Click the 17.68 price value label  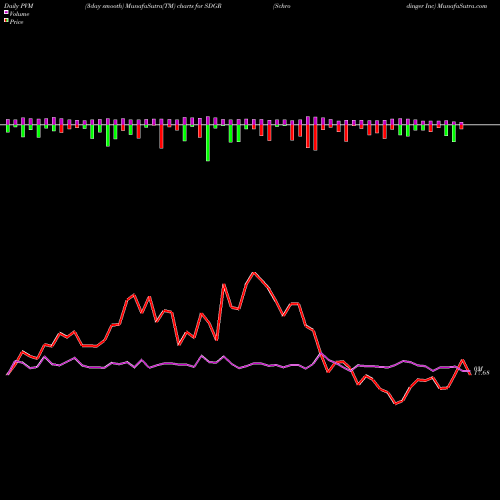click(482, 373)
